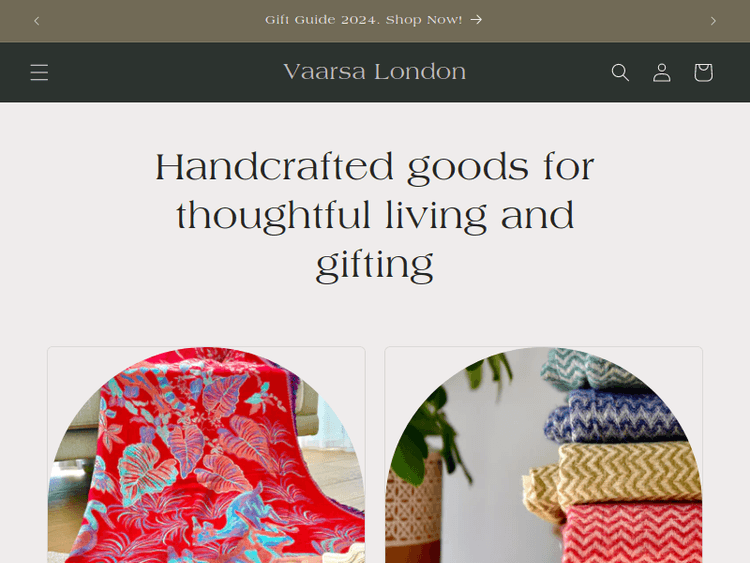
Task: Click the arrow after Shop Now!
Action: point(476,20)
